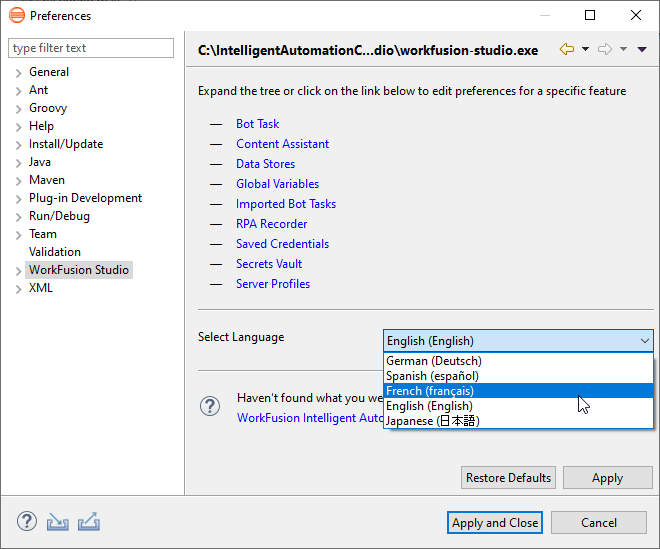Screen dimensions: 660x549
Task: Open the Global Variables link
Action: pos(277,184)
